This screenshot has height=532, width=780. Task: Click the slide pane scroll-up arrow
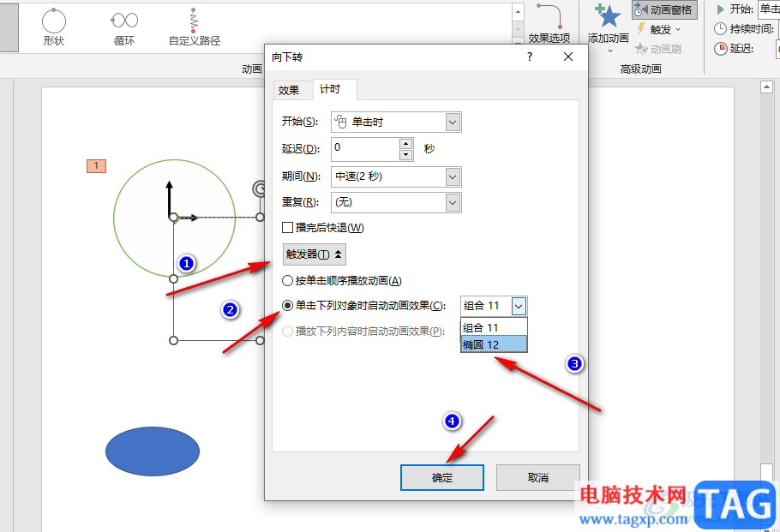coord(766,87)
